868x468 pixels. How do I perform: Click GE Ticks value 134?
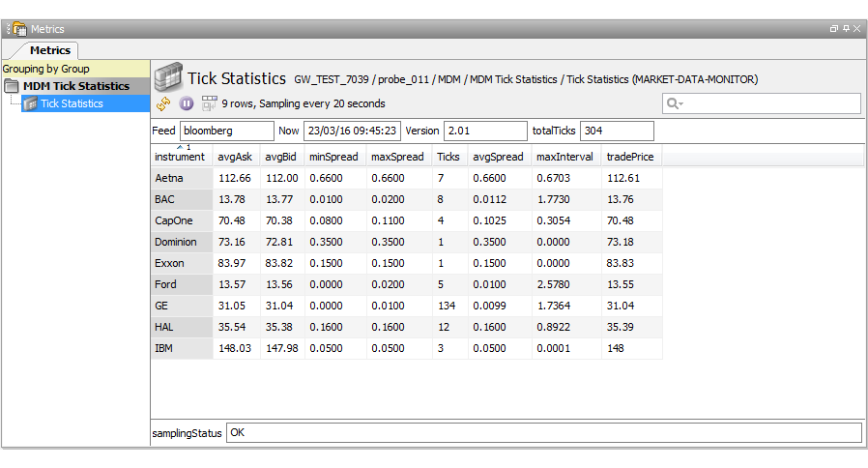coord(447,306)
